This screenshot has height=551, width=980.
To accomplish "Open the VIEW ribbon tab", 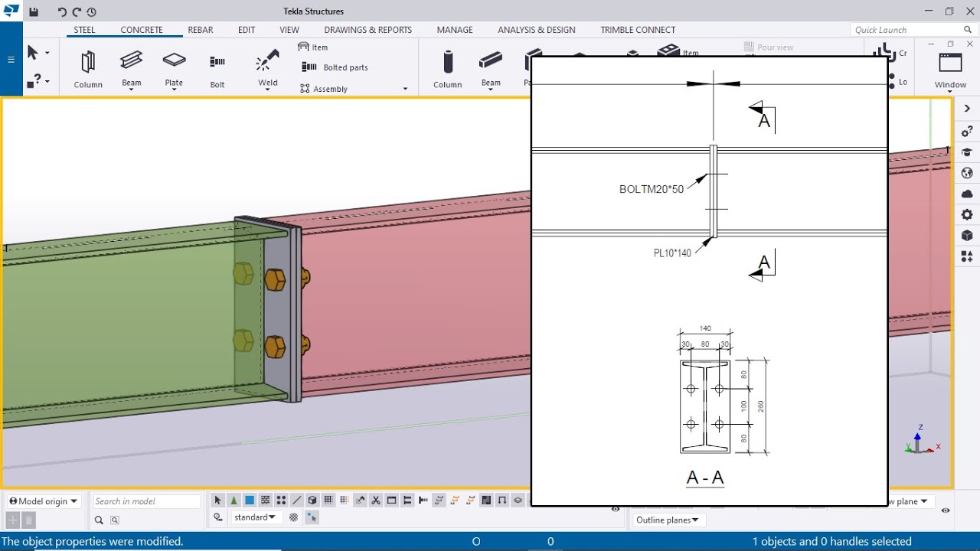I will click(x=289, y=30).
